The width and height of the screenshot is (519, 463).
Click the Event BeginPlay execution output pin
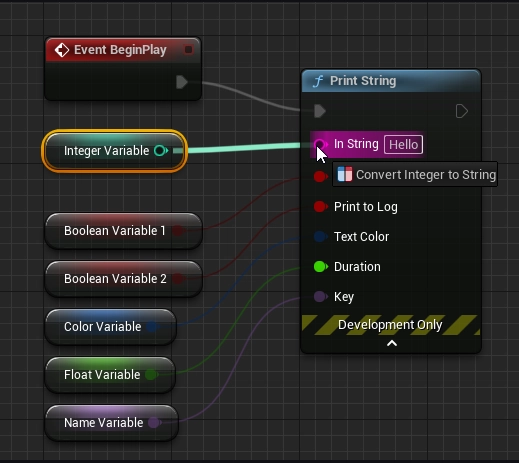tap(182, 82)
